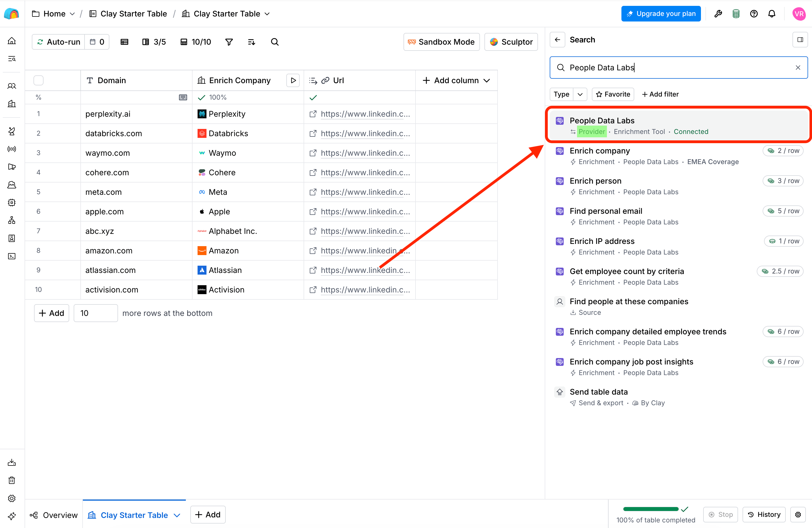Click the table completion progress bar
This screenshot has height=528, width=812.
click(x=651, y=509)
